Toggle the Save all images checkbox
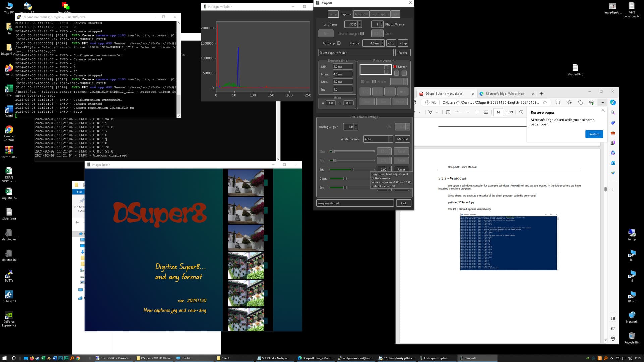The height and width of the screenshot is (362, 644). pyautogui.click(x=362, y=34)
